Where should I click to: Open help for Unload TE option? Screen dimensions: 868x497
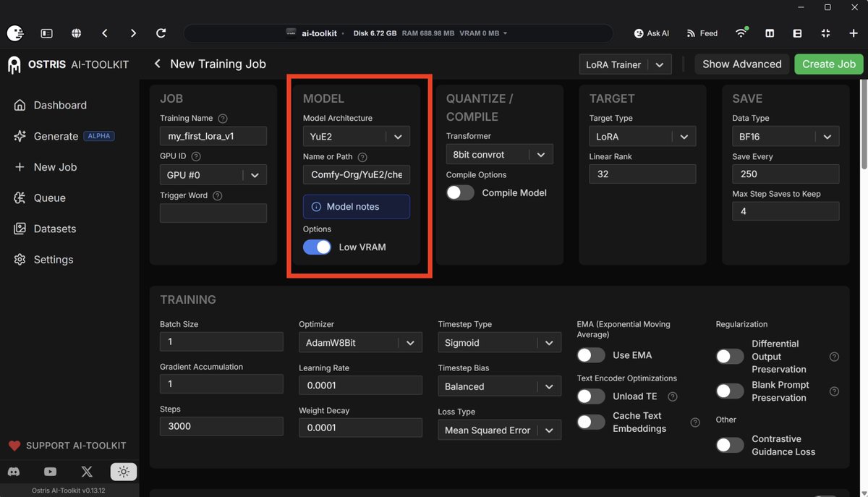pyautogui.click(x=673, y=396)
